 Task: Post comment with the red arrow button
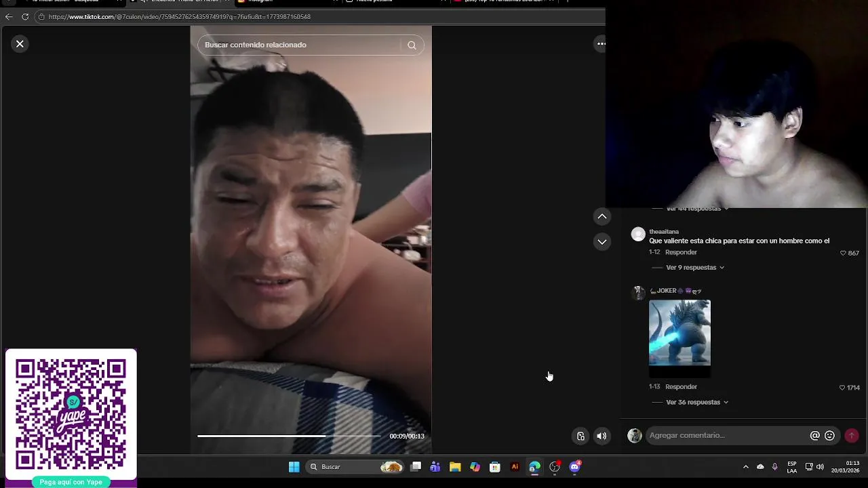pos(852,436)
